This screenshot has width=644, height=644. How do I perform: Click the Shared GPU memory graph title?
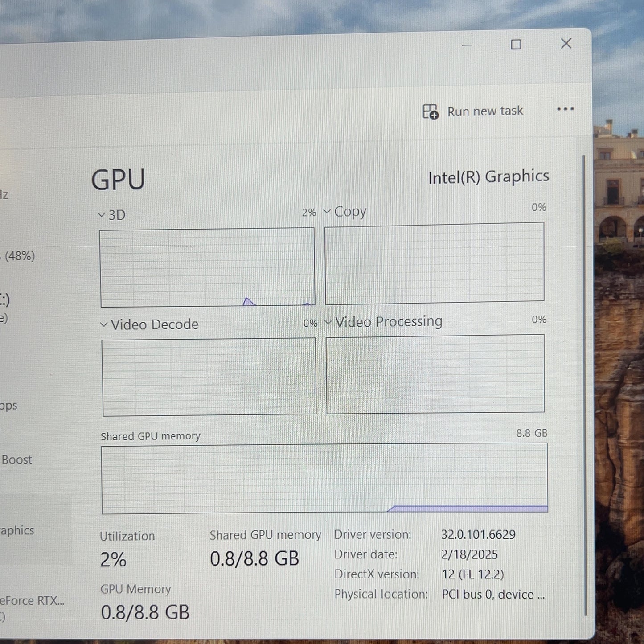coord(150,436)
